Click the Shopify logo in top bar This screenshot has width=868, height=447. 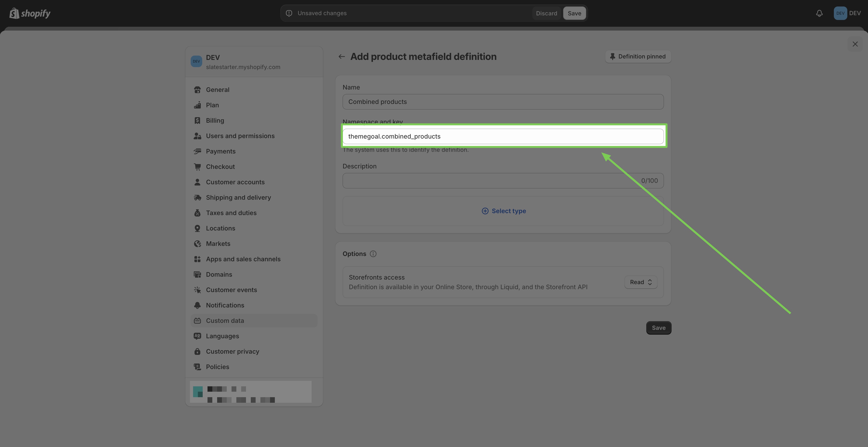point(30,13)
